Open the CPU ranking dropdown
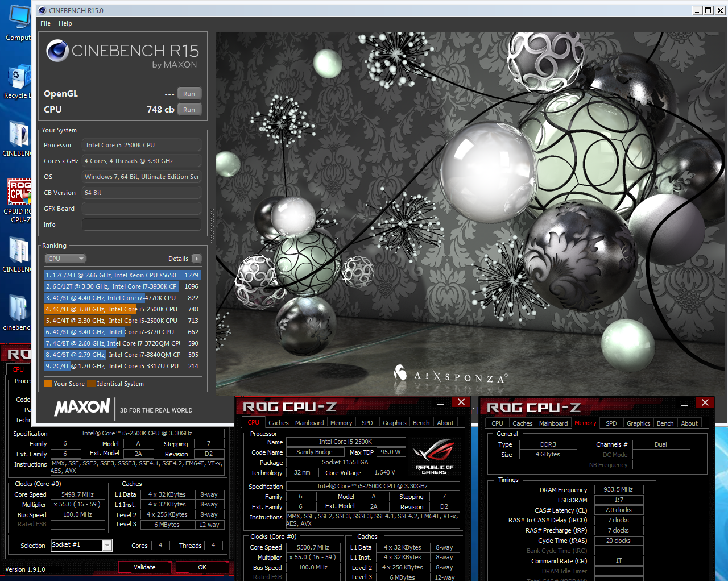The height and width of the screenshot is (582, 728). 65,259
